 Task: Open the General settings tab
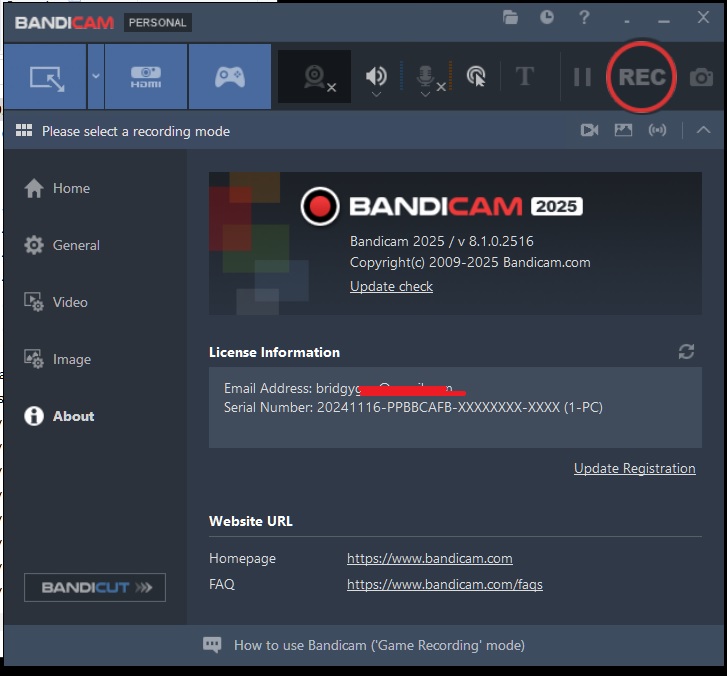[x=62, y=245]
